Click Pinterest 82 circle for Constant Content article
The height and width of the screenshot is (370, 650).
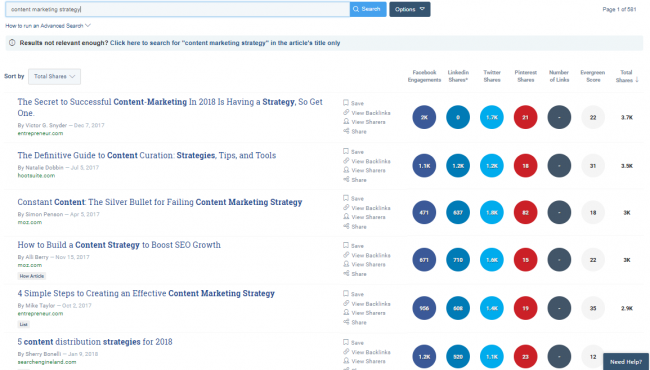[526, 213]
